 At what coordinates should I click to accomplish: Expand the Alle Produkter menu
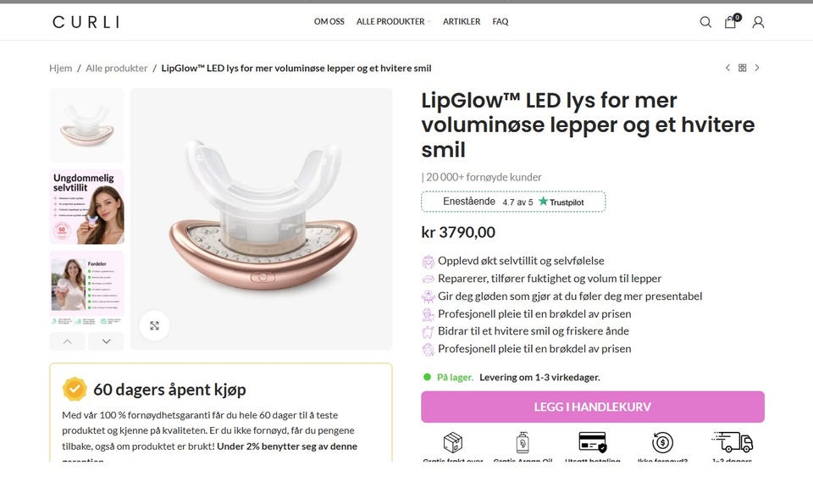tap(393, 22)
